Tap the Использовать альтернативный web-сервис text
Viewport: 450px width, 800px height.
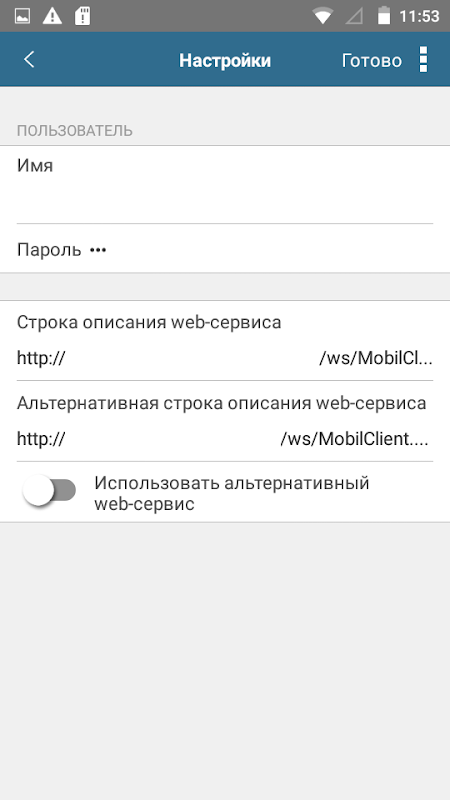pos(232,493)
